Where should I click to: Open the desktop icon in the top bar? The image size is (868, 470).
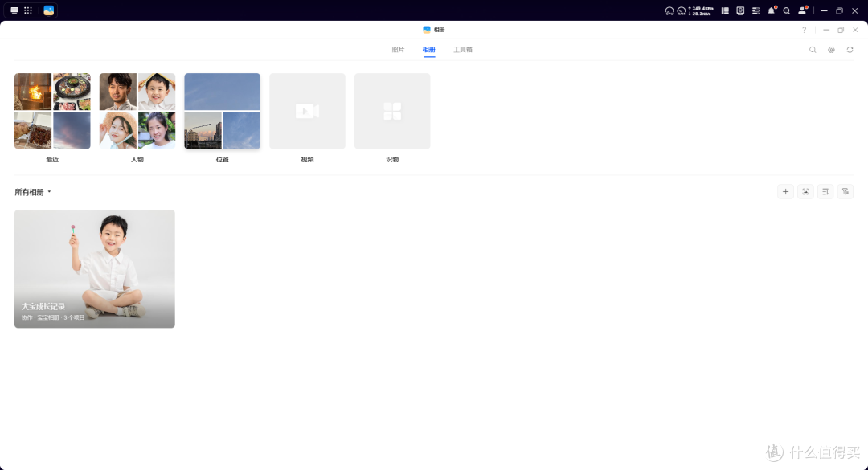click(14, 10)
